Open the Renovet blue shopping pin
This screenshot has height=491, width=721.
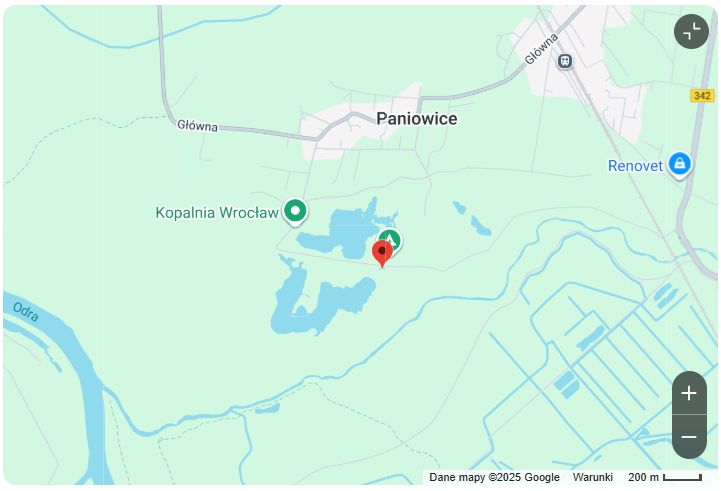[x=680, y=166]
